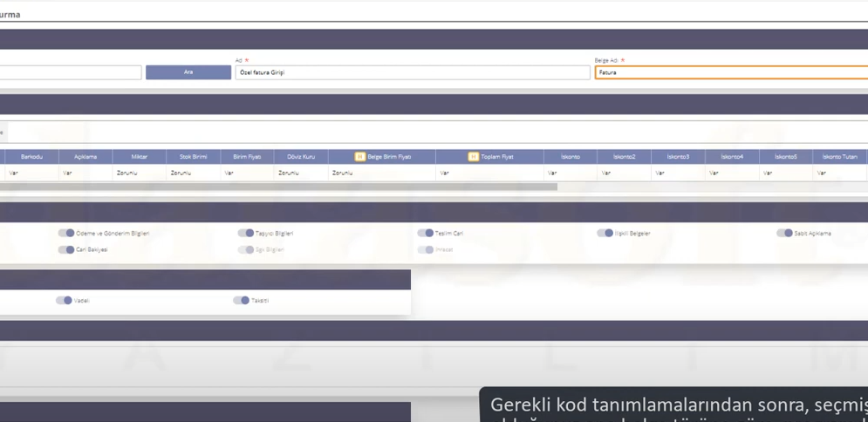Click the icon beside Toplam Fiyat header
The image size is (868, 422).
(x=474, y=157)
